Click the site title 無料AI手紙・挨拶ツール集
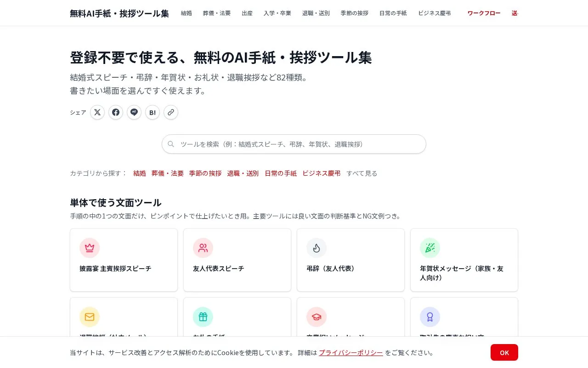This screenshot has height=368, width=588. pyautogui.click(x=119, y=13)
